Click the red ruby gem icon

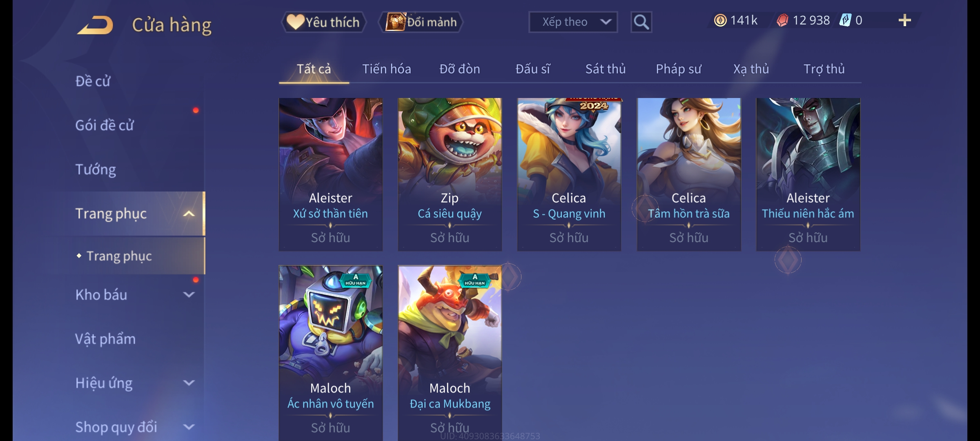(782, 20)
